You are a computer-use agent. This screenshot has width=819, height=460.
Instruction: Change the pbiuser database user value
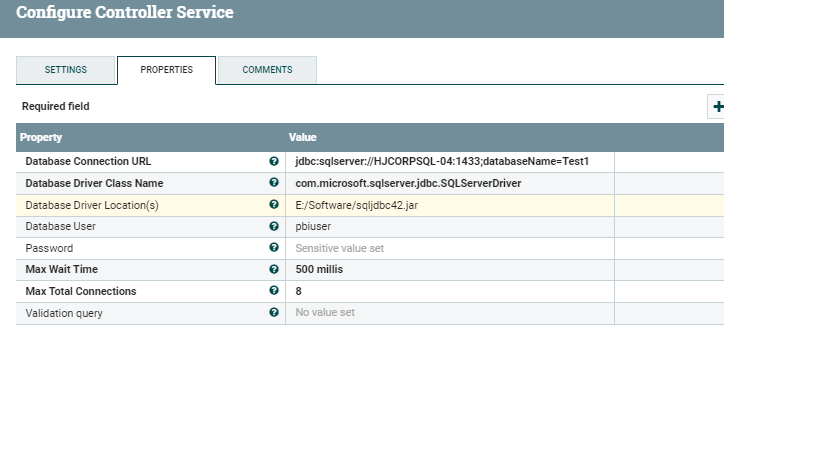pyautogui.click(x=313, y=227)
